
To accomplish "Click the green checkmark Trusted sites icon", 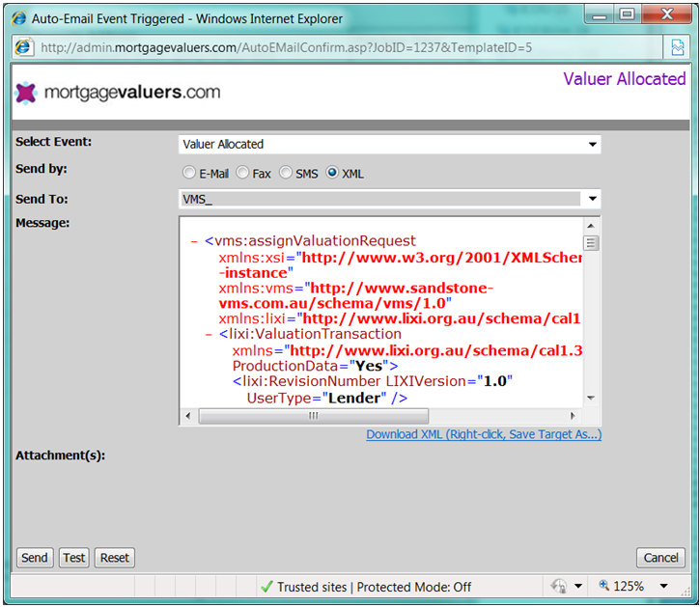I will click(266, 587).
